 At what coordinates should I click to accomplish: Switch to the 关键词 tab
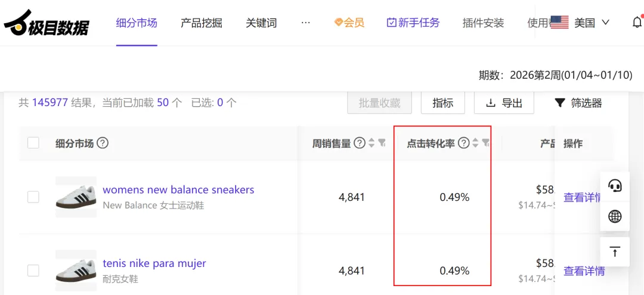click(261, 23)
